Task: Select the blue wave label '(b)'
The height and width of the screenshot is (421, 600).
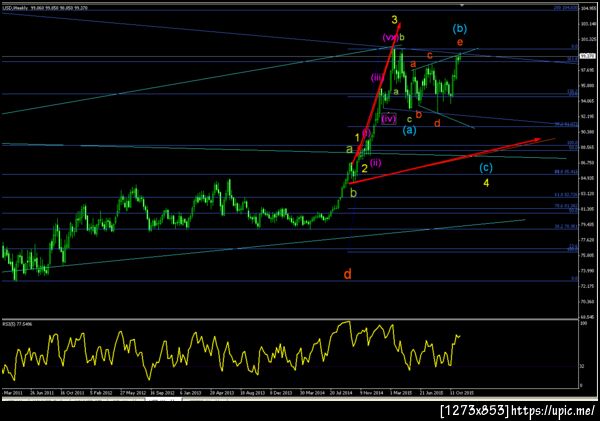Action: (460, 28)
